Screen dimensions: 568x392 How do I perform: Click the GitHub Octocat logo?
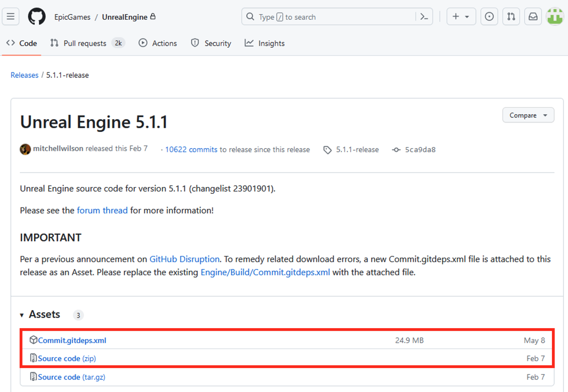click(37, 17)
